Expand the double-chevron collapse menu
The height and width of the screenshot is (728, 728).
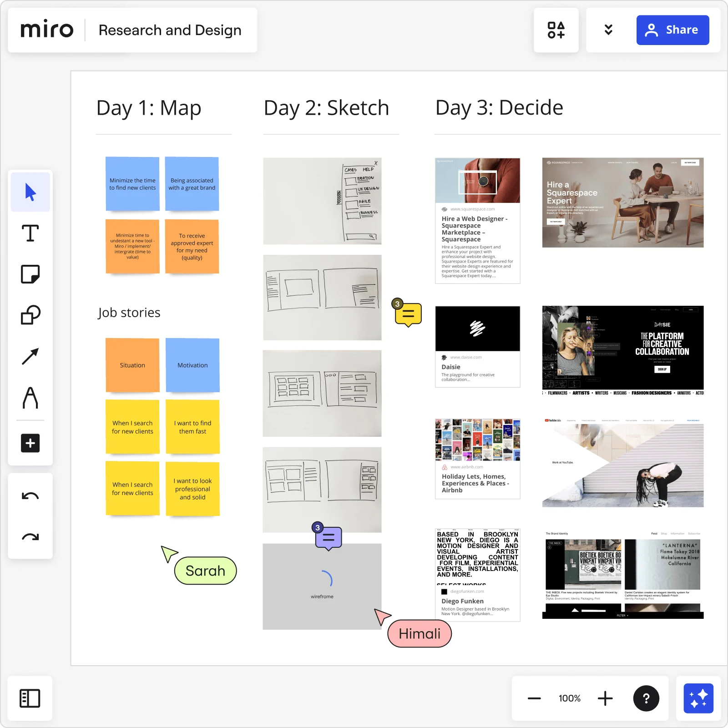[x=608, y=30]
